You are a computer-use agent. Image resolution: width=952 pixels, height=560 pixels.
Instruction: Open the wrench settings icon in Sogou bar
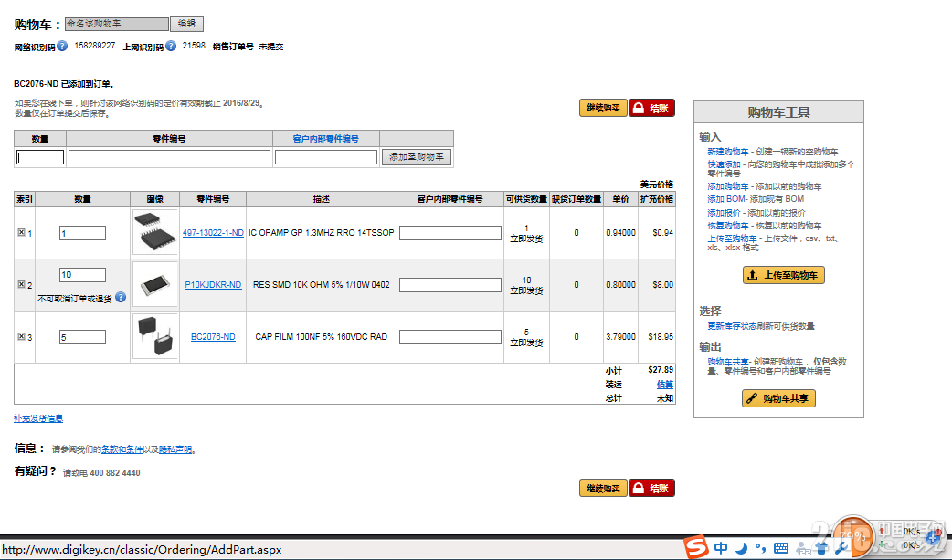click(x=841, y=549)
